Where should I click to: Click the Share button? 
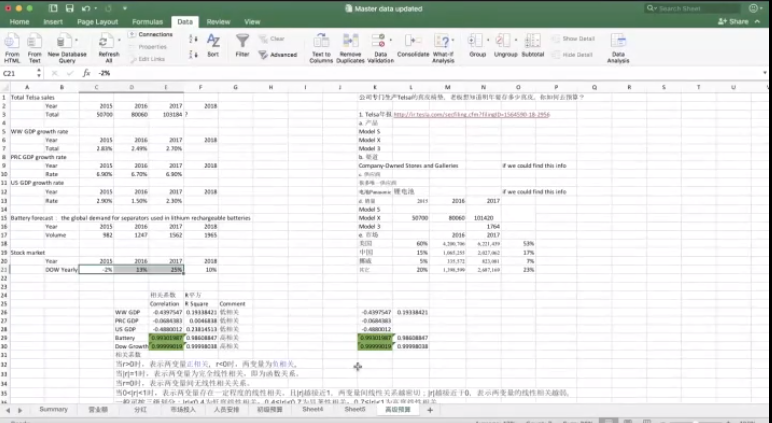tap(735, 21)
